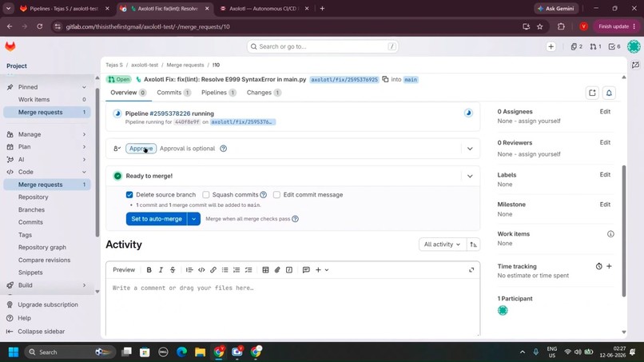Open merge requests counter in header

click(595, 46)
